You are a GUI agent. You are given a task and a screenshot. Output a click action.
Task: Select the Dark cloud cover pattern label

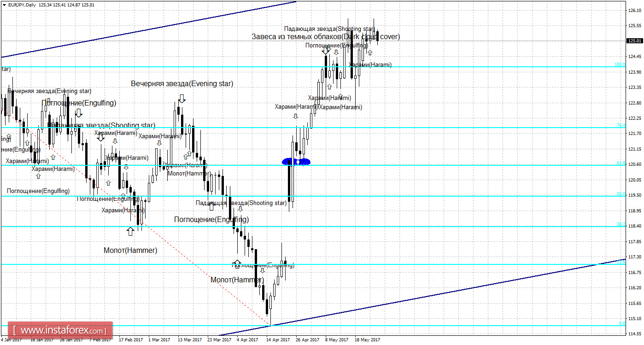(x=326, y=36)
